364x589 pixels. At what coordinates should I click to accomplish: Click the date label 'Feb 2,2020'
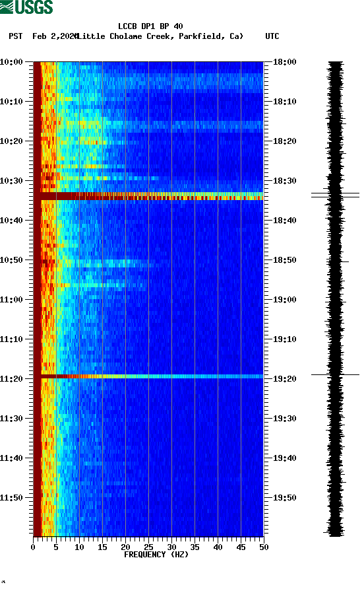pos(55,36)
